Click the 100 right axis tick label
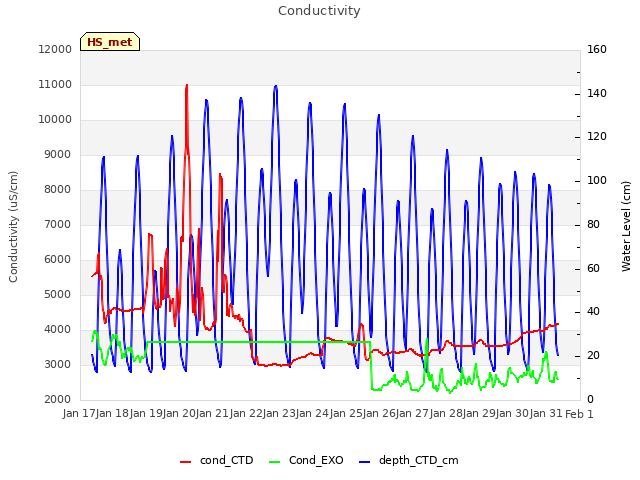Image resolution: width=640 pixels, height=480 pixels. click(x=597, y=180)
